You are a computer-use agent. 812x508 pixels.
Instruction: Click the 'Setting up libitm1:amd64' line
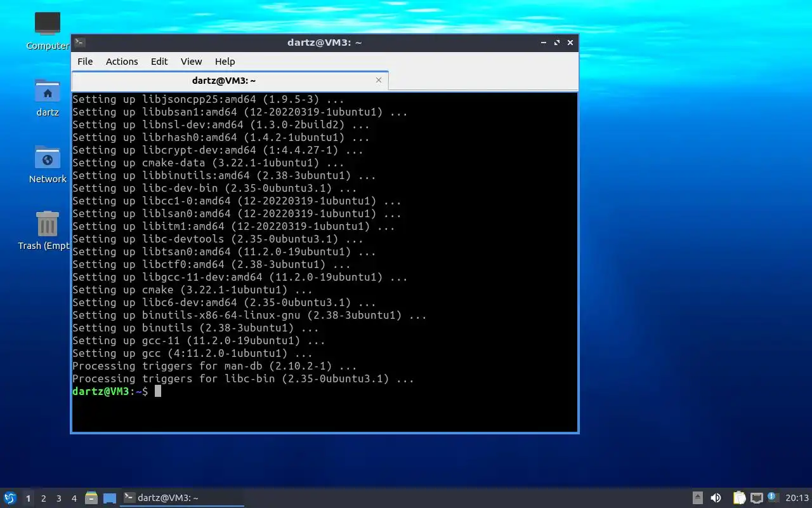[x=233, y=226]
